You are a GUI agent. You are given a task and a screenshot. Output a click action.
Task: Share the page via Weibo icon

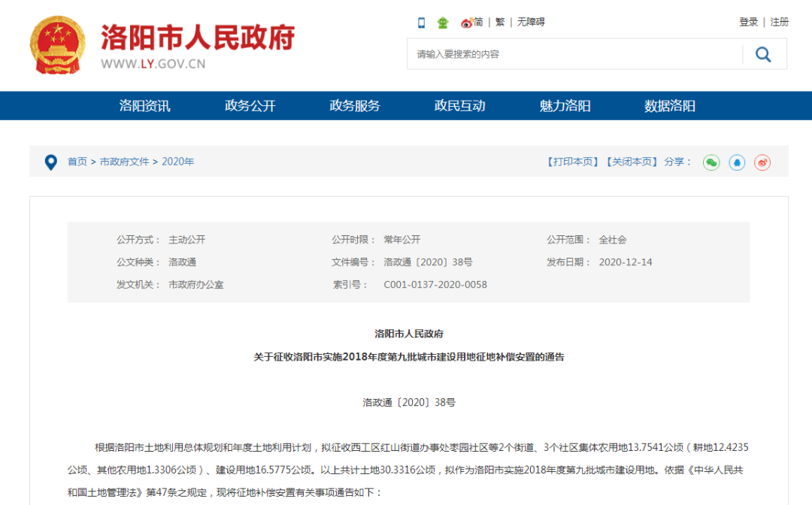point(762,162)
